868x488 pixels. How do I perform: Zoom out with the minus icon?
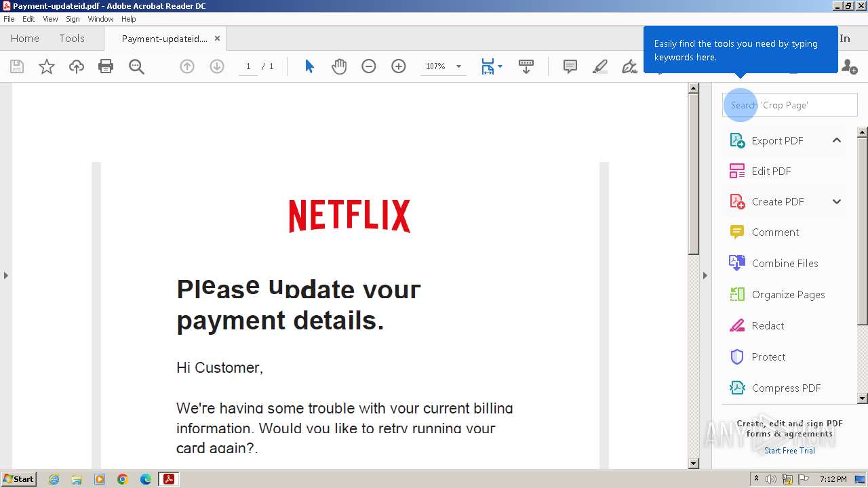(x=369, y=66)
